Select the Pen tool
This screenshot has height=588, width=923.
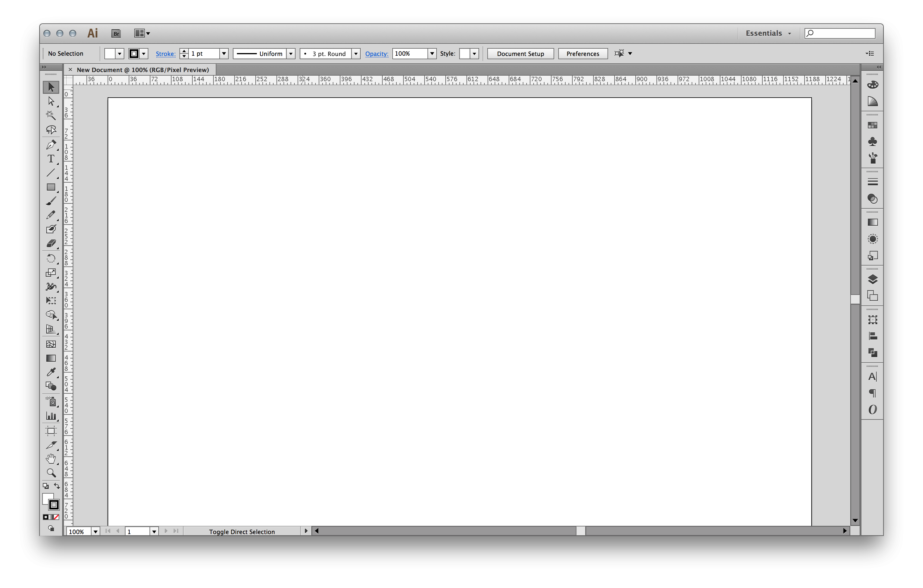click(51, 145)
